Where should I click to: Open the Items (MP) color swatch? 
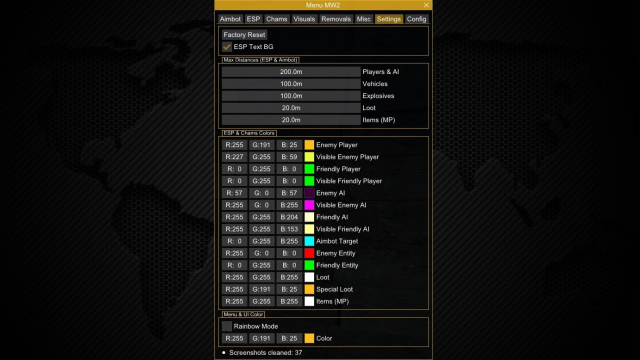click(x=309, y=301)
